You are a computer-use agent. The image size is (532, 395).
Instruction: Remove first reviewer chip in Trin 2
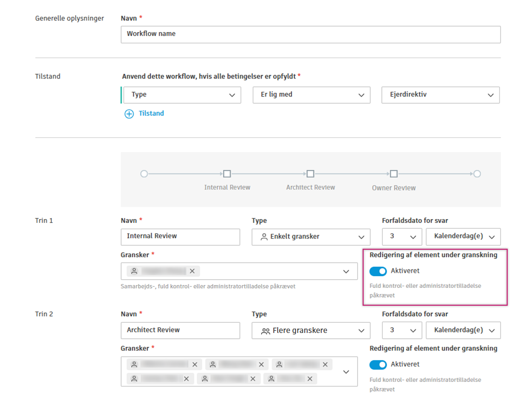coord(195,364)
